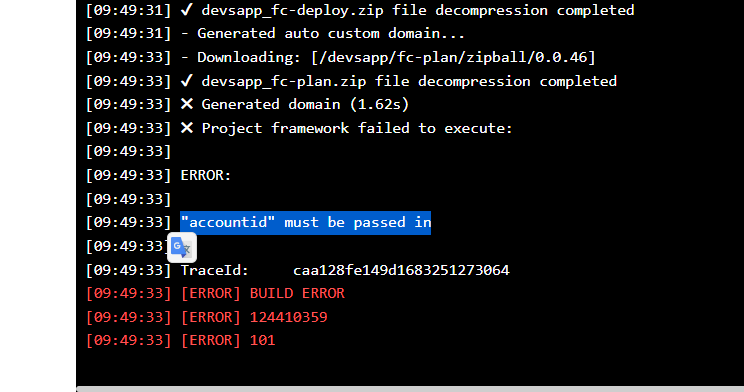Click the checkmark beside devsapp_fc-deploy.zip line
Image resolution: width=744 pixels, height=392 pixels.
(186, 10)
